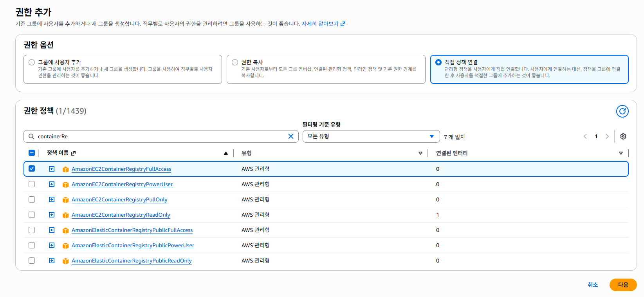Expand AmazonEC2ContainerRegistryReadOnly policy details

tap(52, 215)
